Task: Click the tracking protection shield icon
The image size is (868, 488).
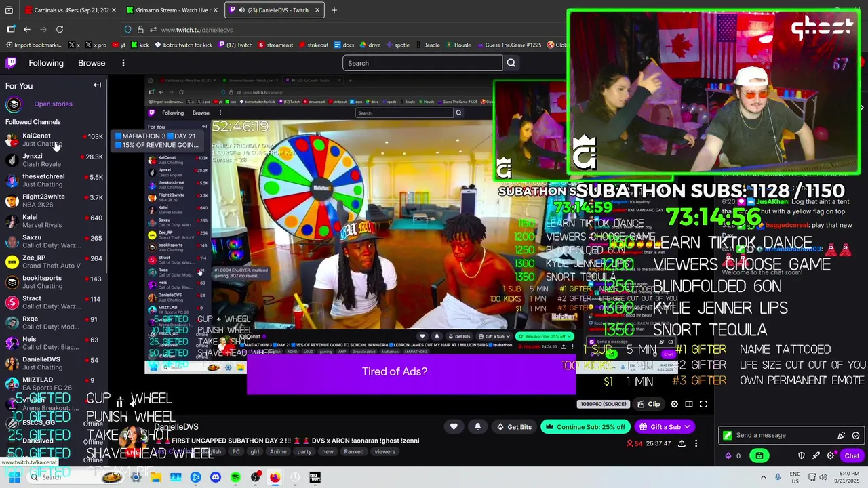Action: 127,30
